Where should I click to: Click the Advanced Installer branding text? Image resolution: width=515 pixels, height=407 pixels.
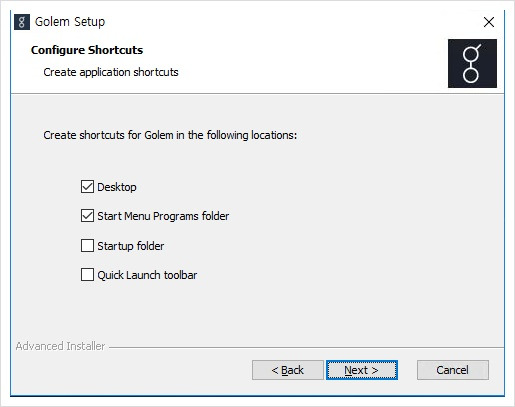pyautogui.click(x=60, y=346)
